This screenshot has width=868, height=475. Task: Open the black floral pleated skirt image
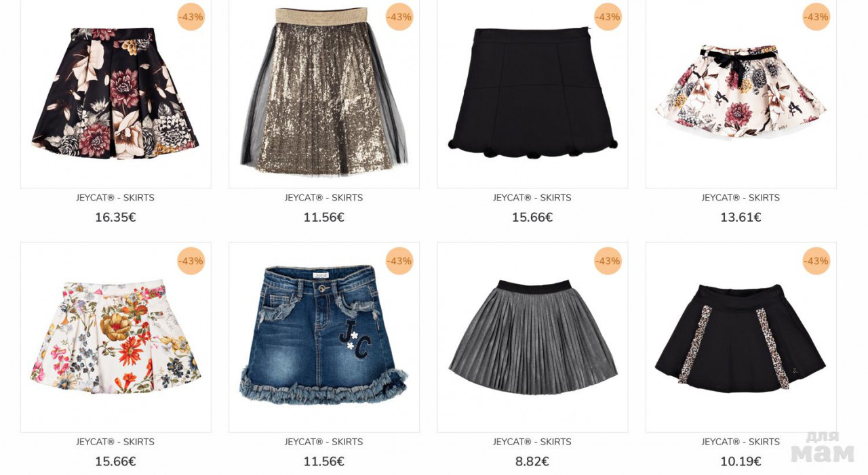pos(115,93)
